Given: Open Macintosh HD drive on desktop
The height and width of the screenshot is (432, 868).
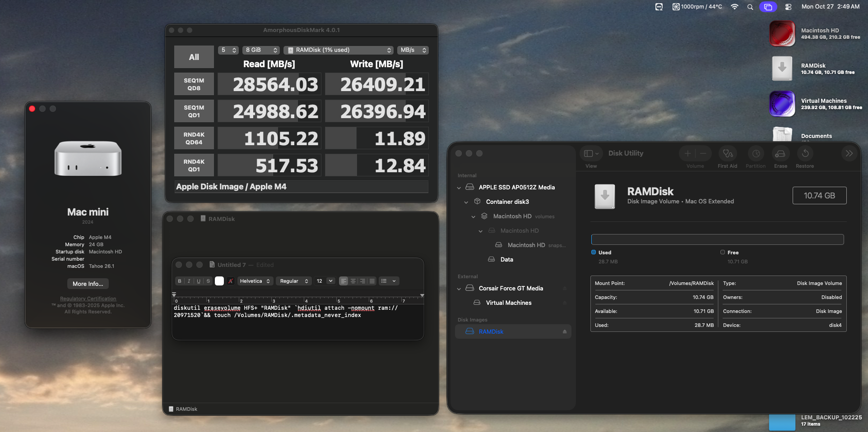Looking at the screenshot, I should pos(782,34).
